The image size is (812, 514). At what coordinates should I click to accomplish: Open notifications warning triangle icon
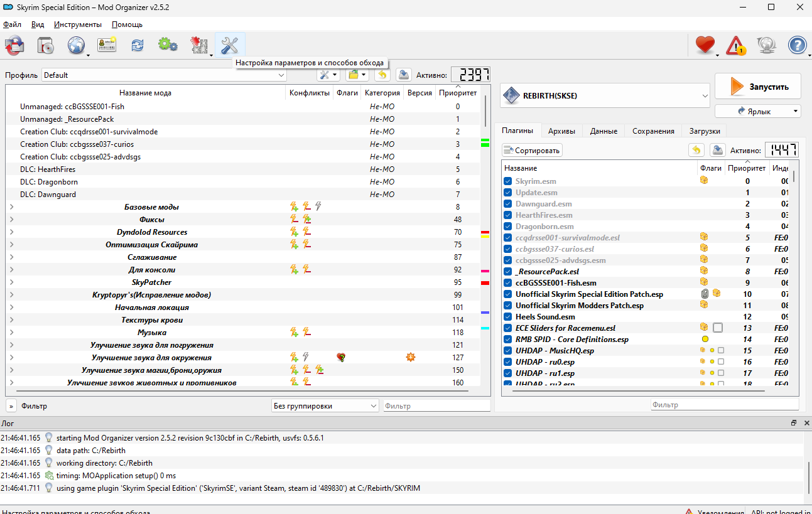pyautogui.click(x=735, y=45)
